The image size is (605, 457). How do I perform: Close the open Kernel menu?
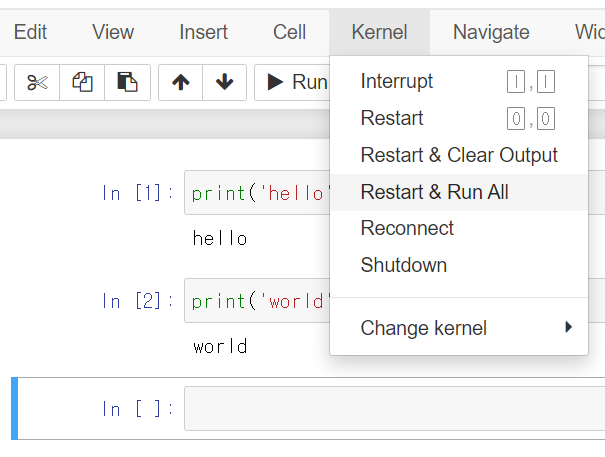[x=379, y=32]
